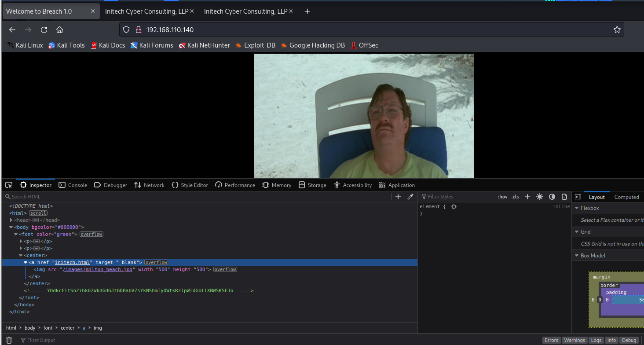Click the Filter Styles input field
The height and width of the screenshot is (345, 644).
point(457,197)
